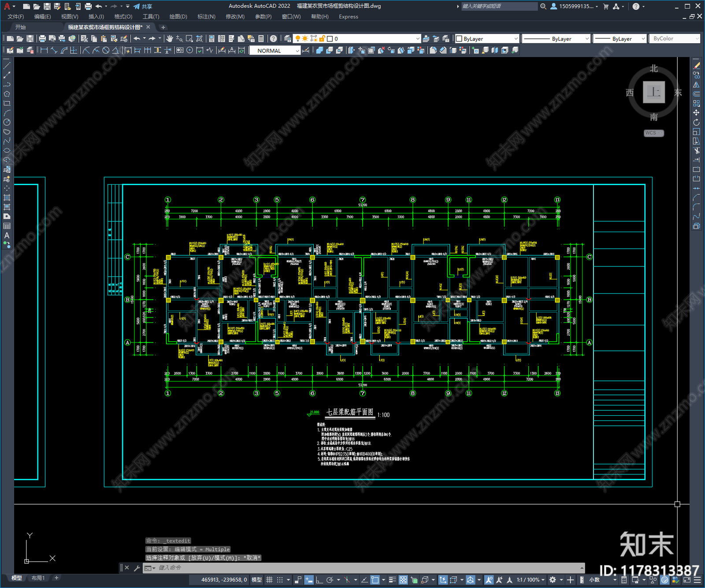Select the Linear dimension tool
Screen dimensions: 705x588
pyautogui.click(x=44, y=50)
